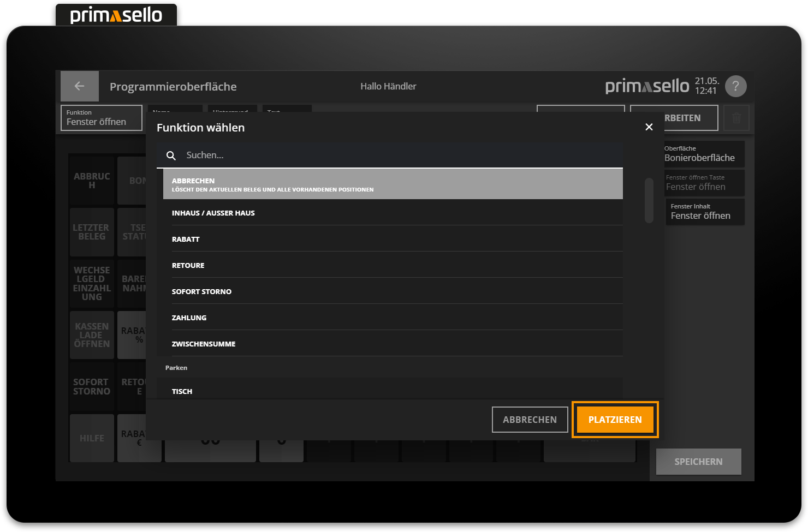808x532 pixels.
Task: Open the Fenster Inhalt selector
Action: click(704, 211)
